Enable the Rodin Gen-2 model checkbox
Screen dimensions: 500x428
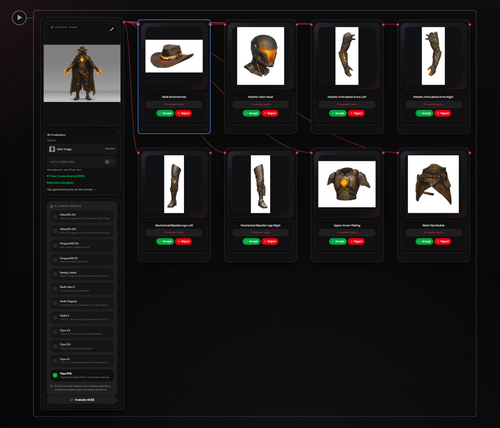[55, 289]
